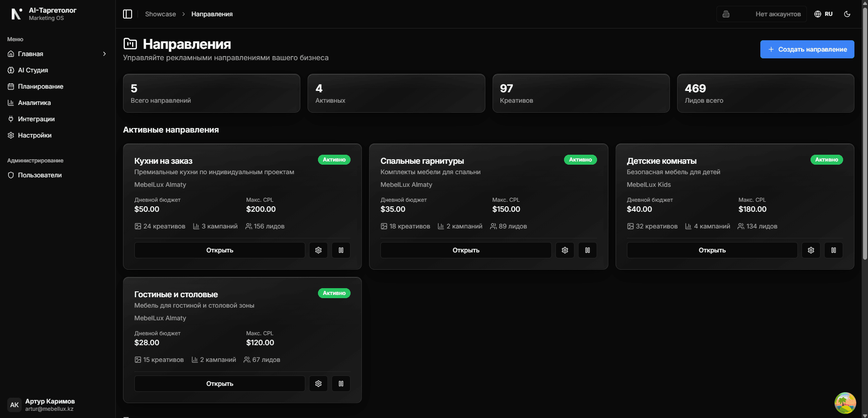868x418 pixels.
Task: Click the round avatar icon bottom right
Action: pos(845,403)
